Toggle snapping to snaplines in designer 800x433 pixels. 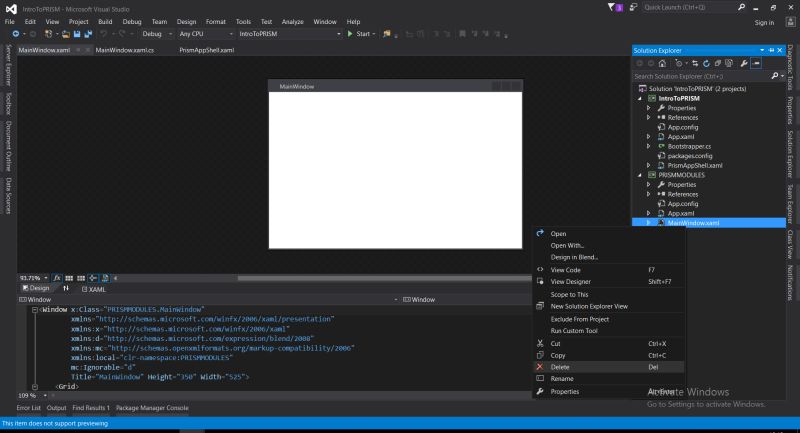pyautogui.click(x=94, y=277)
